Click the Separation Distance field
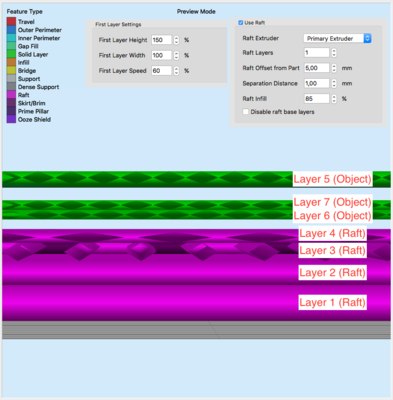The width and height of the screenshot is (393, 400). tap(317, 83)
